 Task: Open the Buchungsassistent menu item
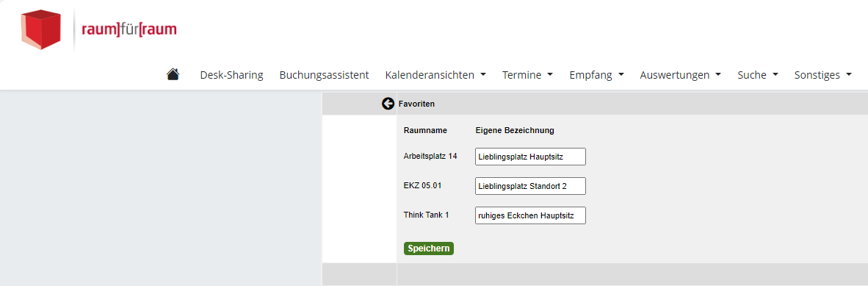pyautogui.click(x=324, y=75)
